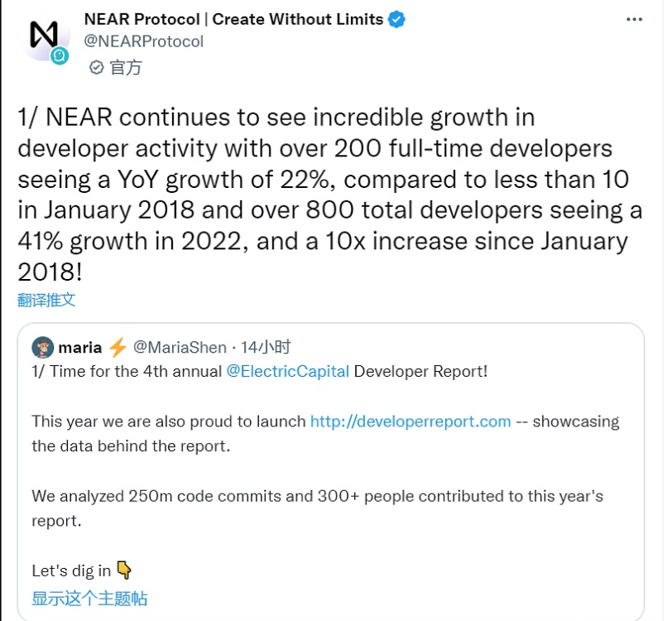The height and width of the screenshot is (621, 672).
Task: Open the developerreport.com link
Action: [x=410, y=421]
